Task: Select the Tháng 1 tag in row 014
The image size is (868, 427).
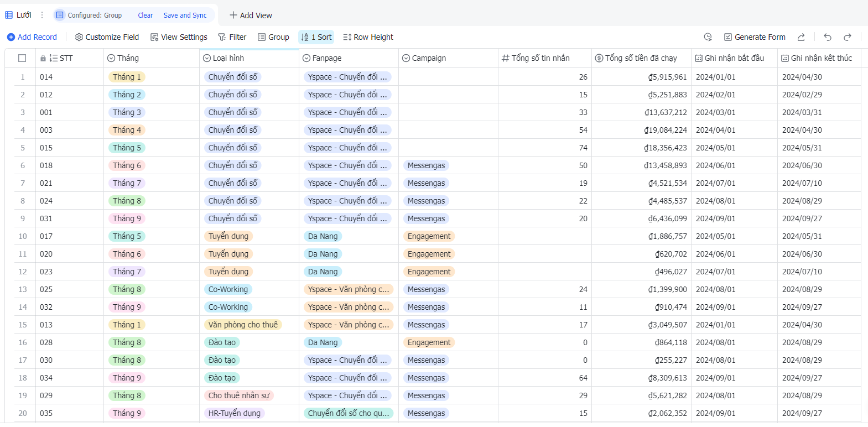Action: 127,77
